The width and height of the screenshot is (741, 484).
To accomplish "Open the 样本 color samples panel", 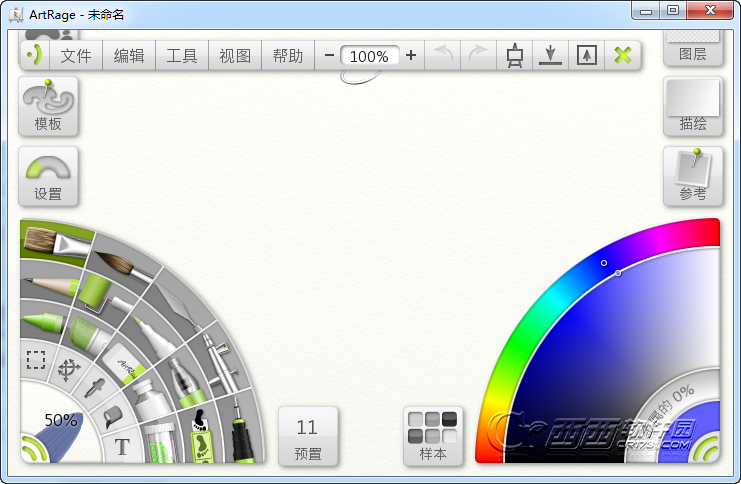I will click(x=433, y=436).
